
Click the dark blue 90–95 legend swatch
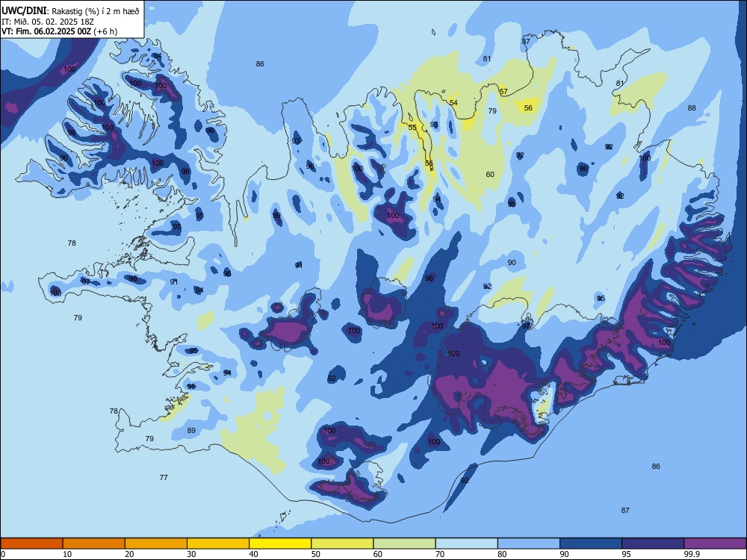591,544
